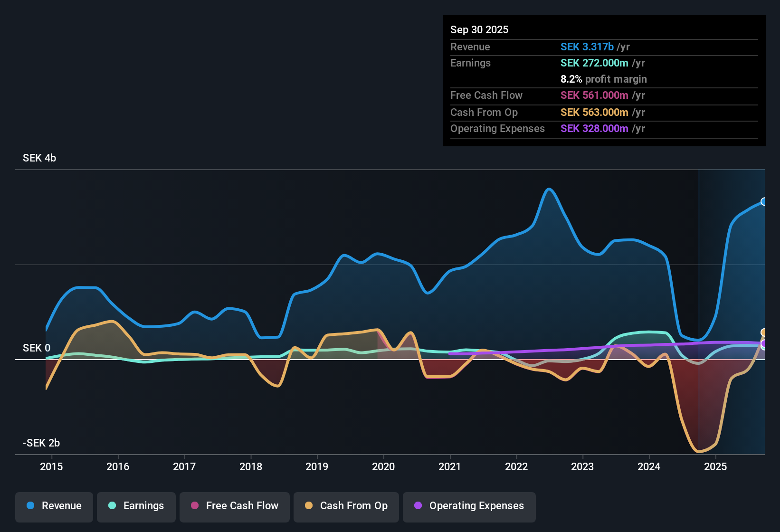780x532 pixels.
Task: Click the 2021 label on the time axis
Action: (x=450, y=466)
